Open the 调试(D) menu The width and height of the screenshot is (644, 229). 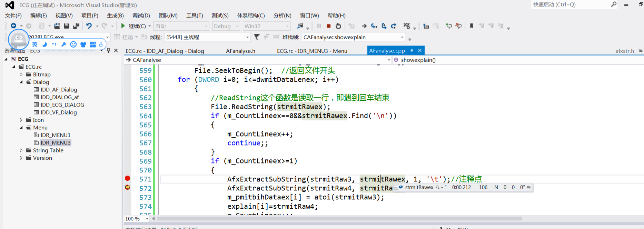pos(141,16)
